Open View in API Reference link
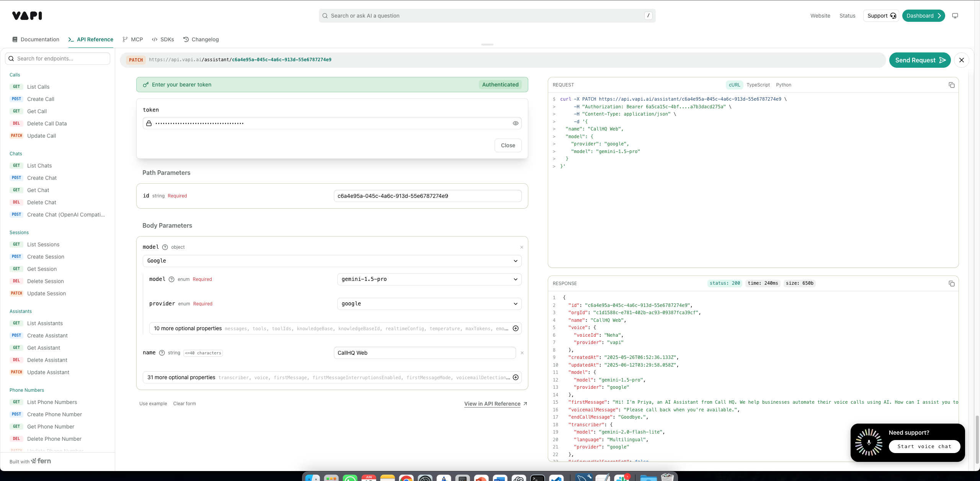Screen dimensions: 980x481 [x=496, y=404]
